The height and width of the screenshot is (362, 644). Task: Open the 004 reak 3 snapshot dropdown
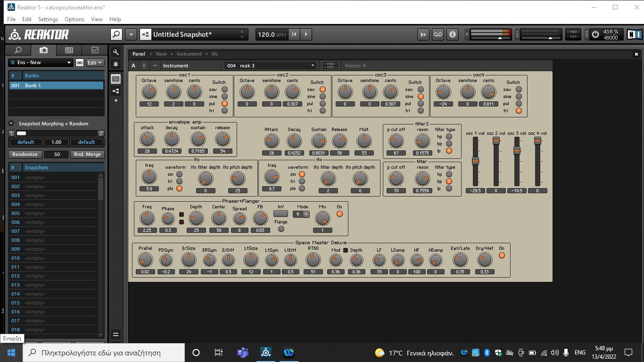coord(271,66)
